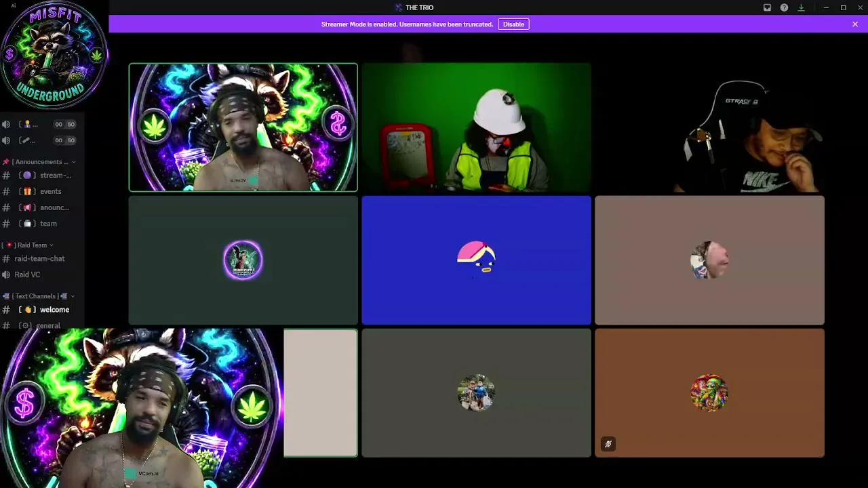Click the second voice channel's 00 50 user count
868x488 pixels.
pyautogui.click(x=64, y=140)
